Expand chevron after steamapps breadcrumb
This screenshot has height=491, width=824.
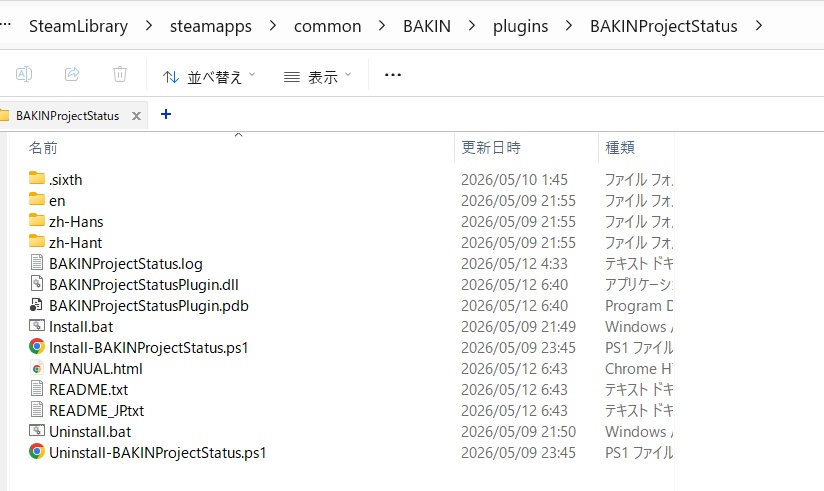click(272, 25)
